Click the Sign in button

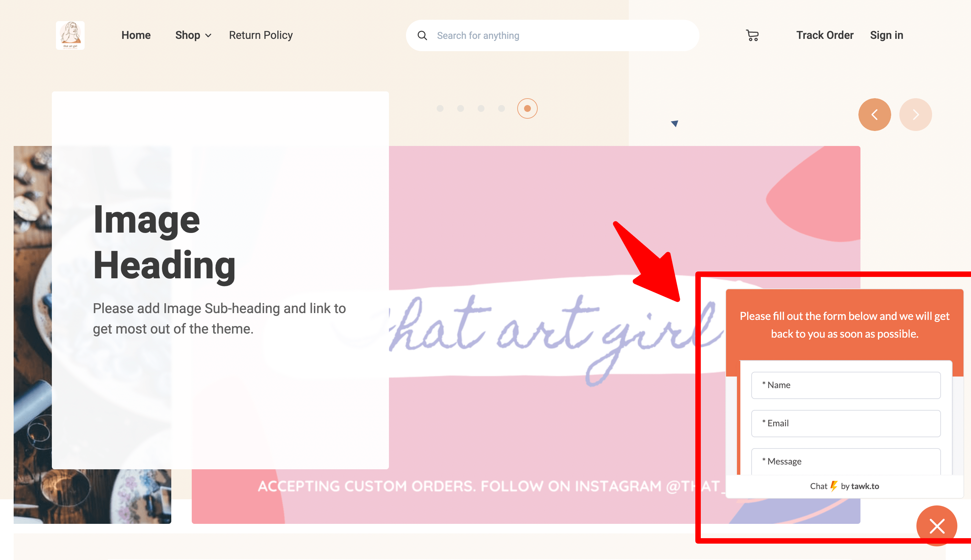pos(886,35)
